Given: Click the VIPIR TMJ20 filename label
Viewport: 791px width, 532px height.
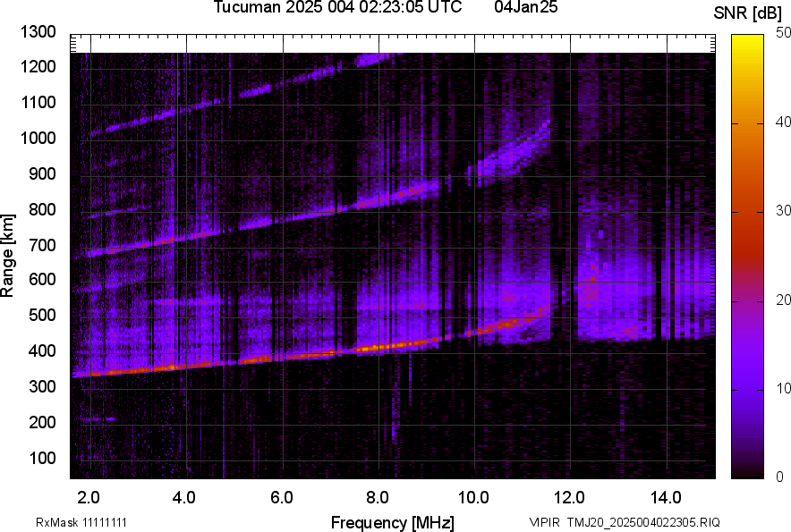Looking at the screenshot, I should (624, 522).
